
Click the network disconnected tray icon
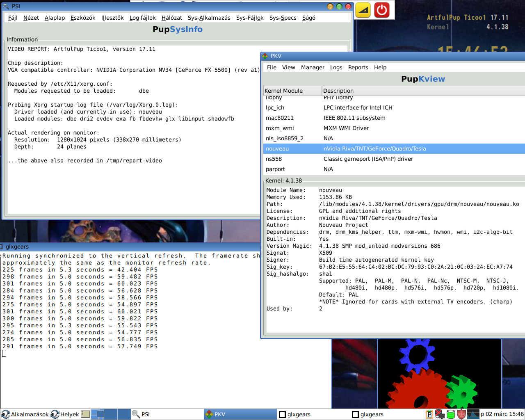coord(440,414)
